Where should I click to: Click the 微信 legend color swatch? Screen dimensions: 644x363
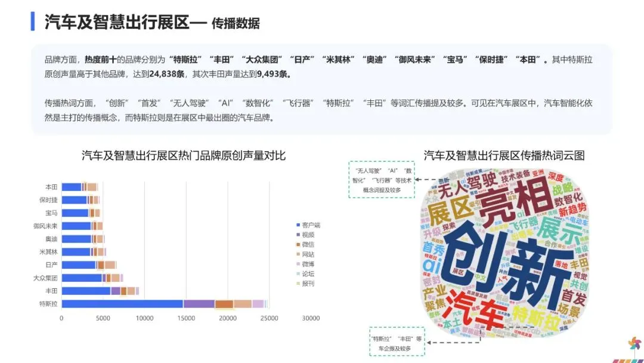tap(298, 245)
